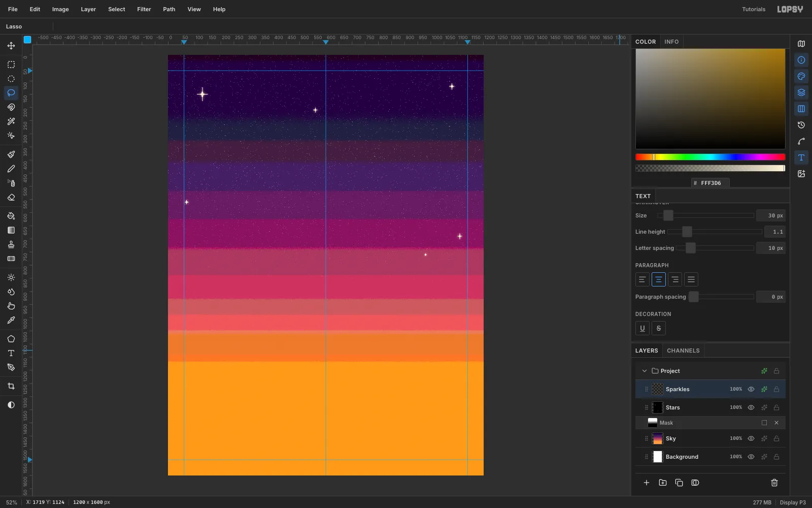Switch to the Channels tab
The width and height of the screenshot is (812, 508).
[x=683, y=351]
